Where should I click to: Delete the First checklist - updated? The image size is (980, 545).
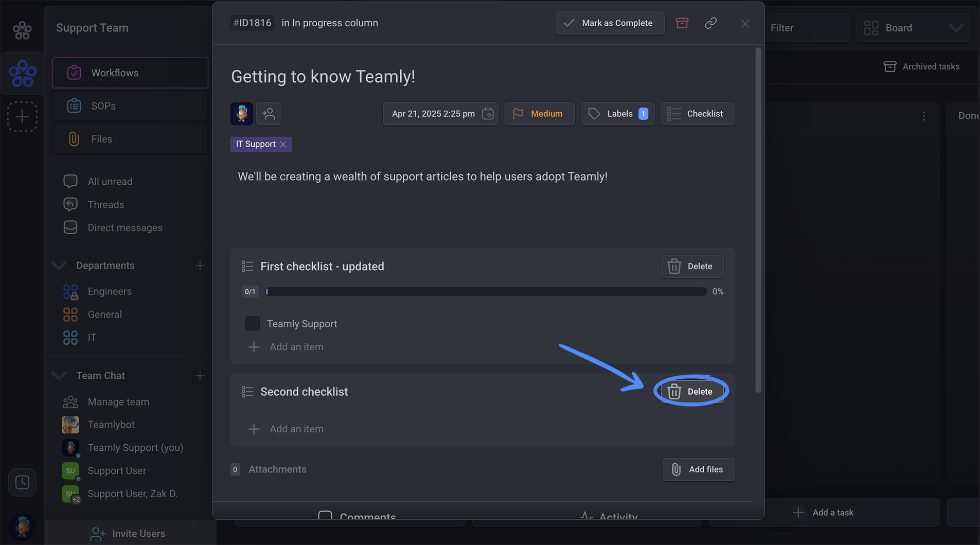tap(692, 267)
